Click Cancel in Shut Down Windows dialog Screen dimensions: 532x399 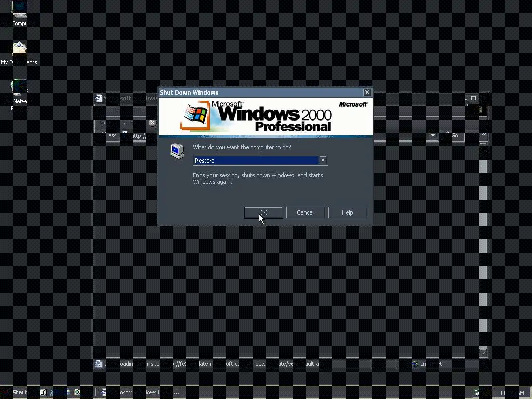[x=305, y=212]
